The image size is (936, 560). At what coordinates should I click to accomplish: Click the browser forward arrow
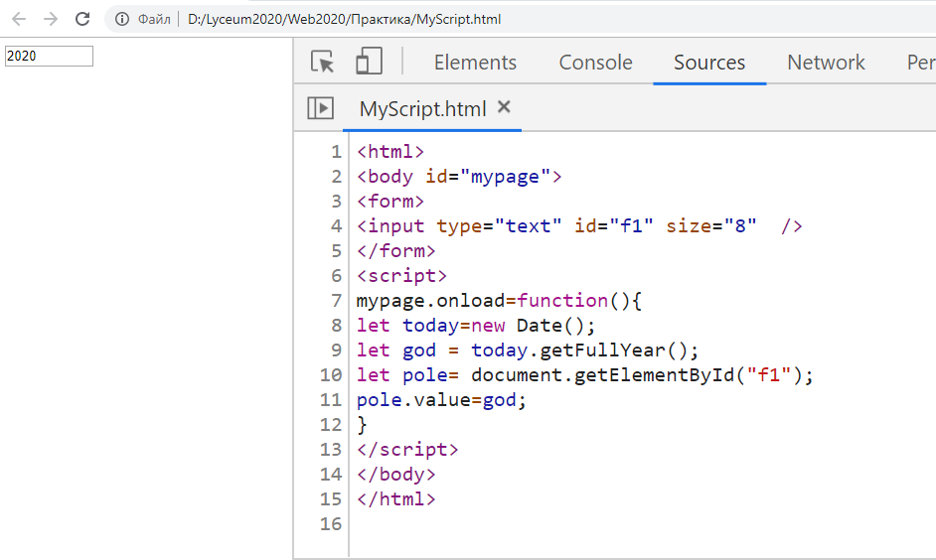[51, 19]
